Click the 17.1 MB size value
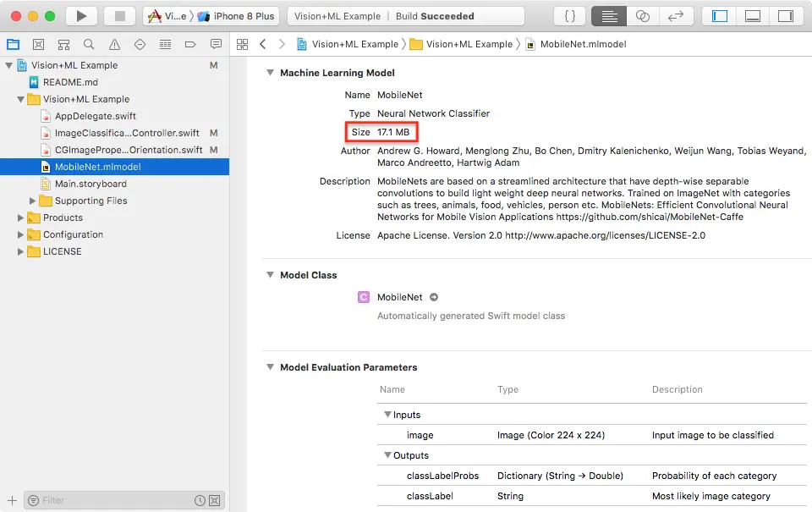812x512 pixels. (393, 132)
